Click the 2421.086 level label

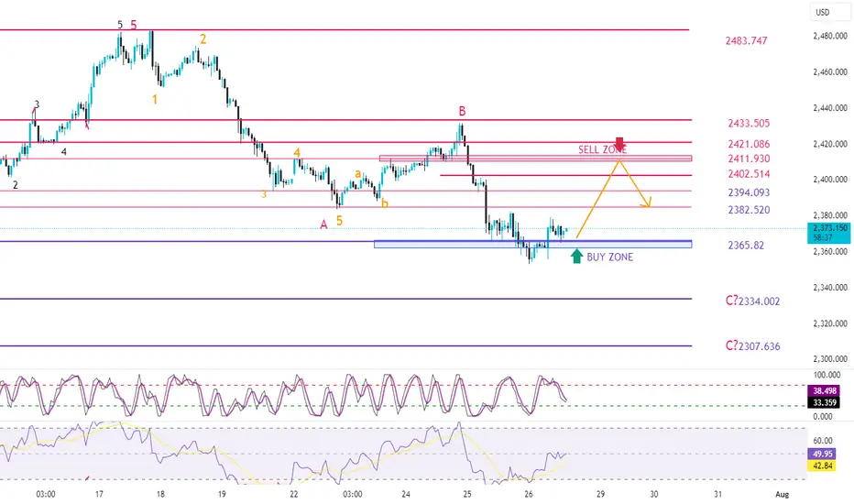tap(749, 145)
